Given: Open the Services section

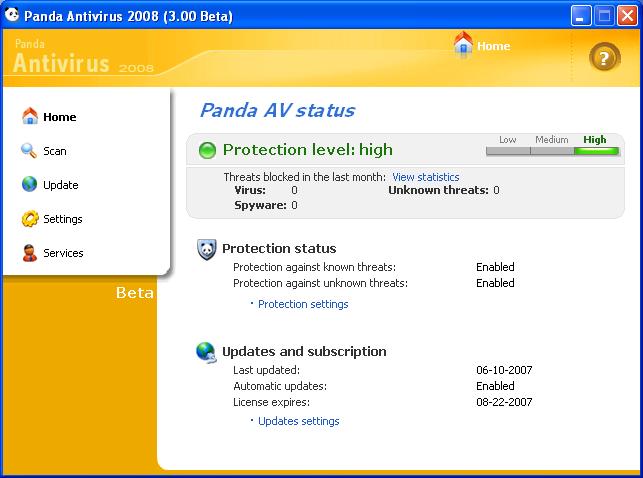Looking at the screenshot, I should tap(63, 253).
